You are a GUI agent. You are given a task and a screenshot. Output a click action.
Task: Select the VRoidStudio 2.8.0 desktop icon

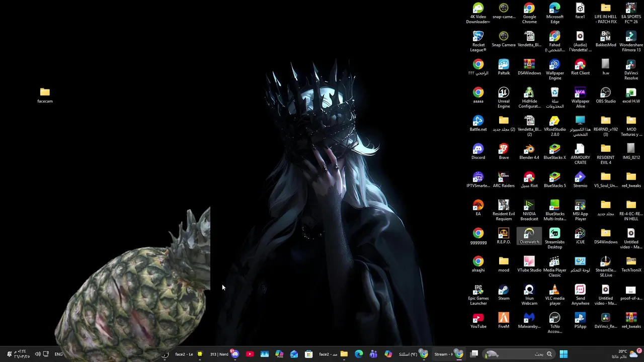[554, 126]
